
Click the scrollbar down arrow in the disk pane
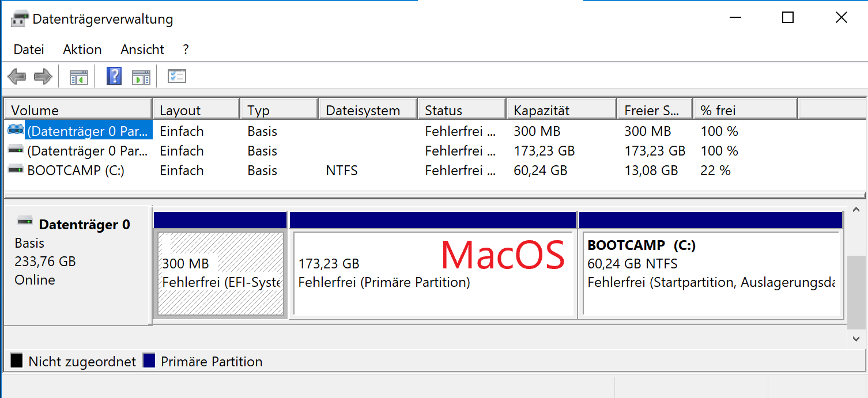(856, 339)
